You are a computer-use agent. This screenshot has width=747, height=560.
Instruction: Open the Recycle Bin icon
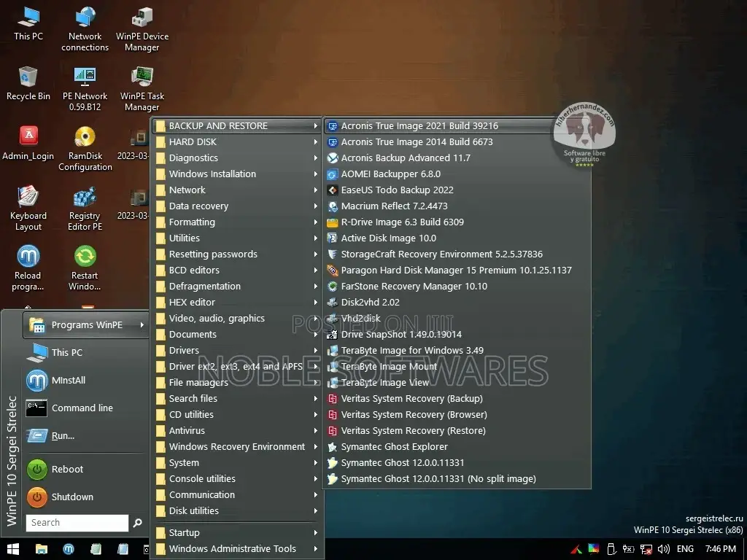tap(28, 84)
